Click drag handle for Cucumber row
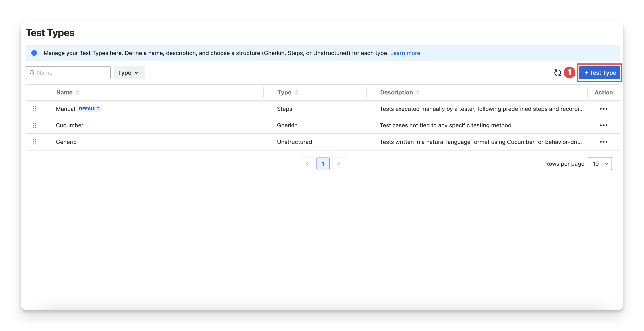Image resolution: width=644 pixels, height=331 pixels. point(35,125)
